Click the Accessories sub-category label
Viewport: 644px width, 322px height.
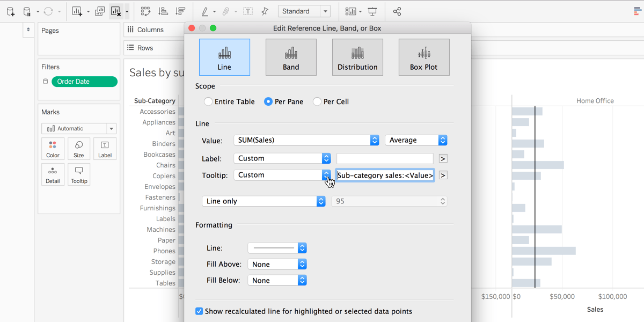pyautogui.click(x=157, y=112)
